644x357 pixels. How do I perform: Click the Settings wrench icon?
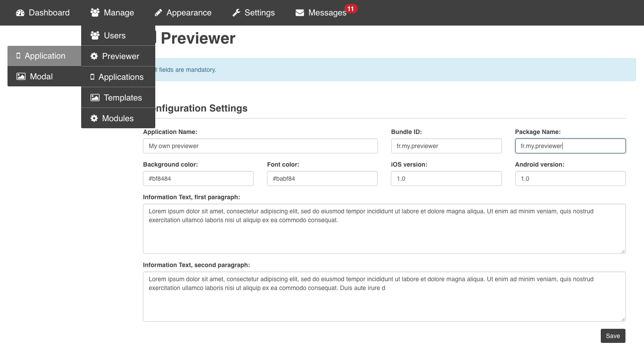pyautogui.click(x=236, y=13)
